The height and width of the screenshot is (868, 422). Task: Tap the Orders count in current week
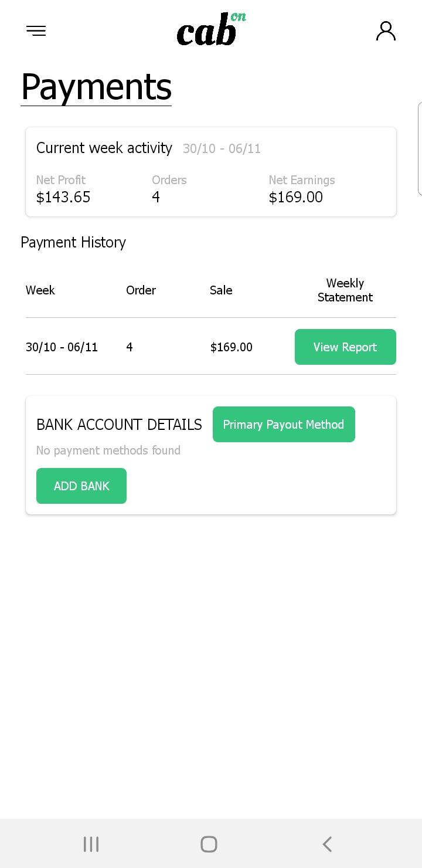(156, 197)
